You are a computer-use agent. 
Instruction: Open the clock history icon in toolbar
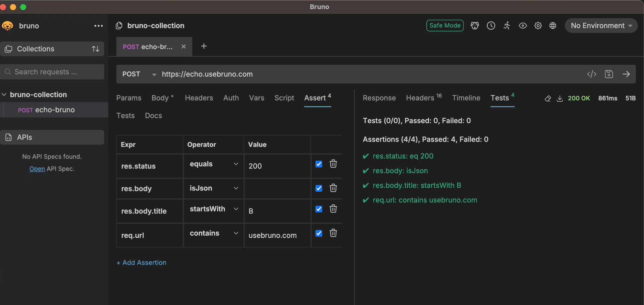coord(491,25)
